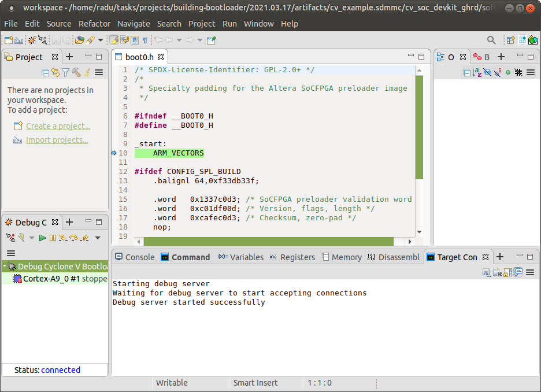Collapse the Debug Cyclone V Bootloader connection

tap(5, 267)
